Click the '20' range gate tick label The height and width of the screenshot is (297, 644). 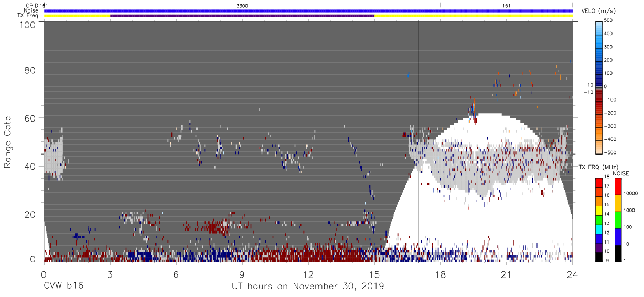pyautogui.click(x=30, y=214)
